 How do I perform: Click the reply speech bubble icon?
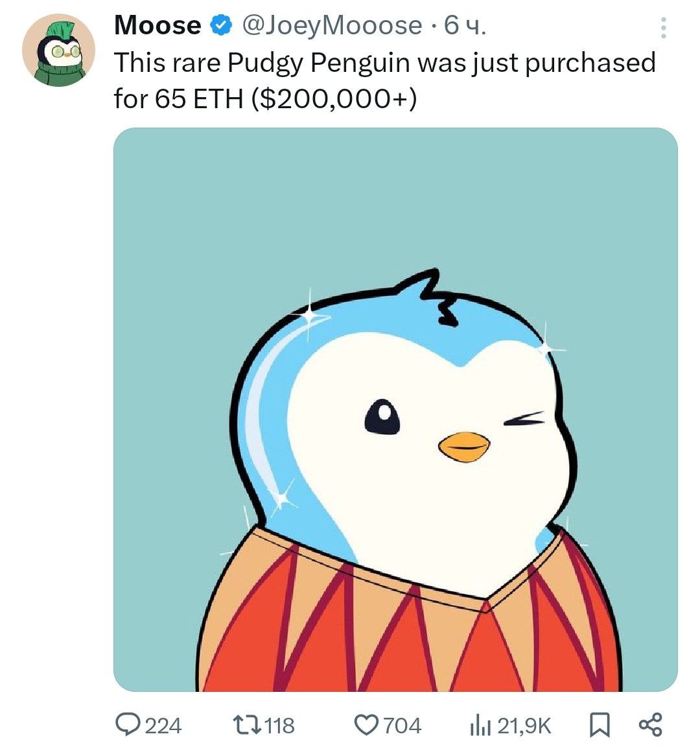click(127, 725)
